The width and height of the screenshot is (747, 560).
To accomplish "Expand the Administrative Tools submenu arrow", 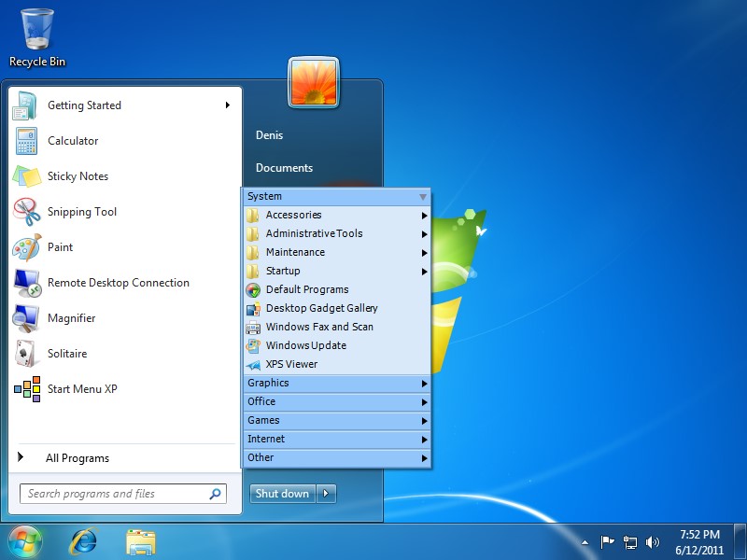I will click(x=424, y=234).
